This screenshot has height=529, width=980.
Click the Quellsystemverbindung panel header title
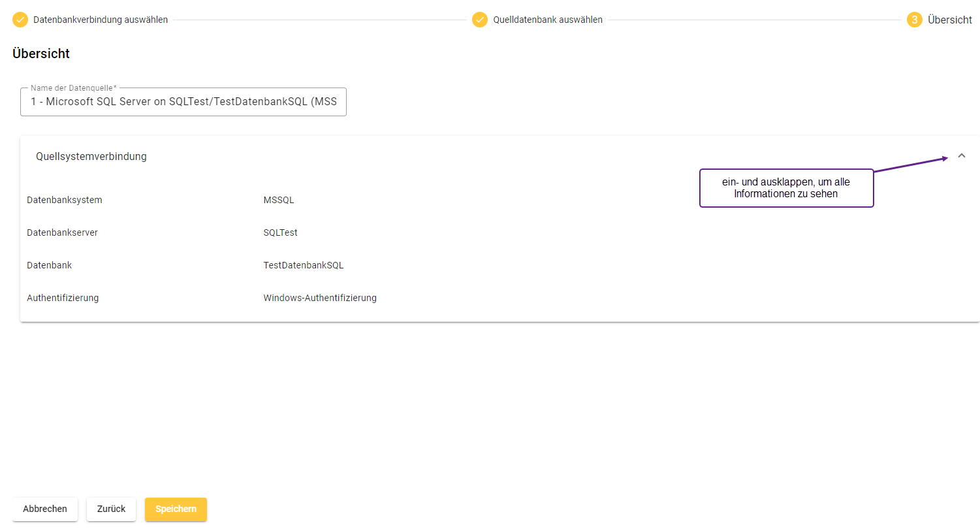point(91,157)
